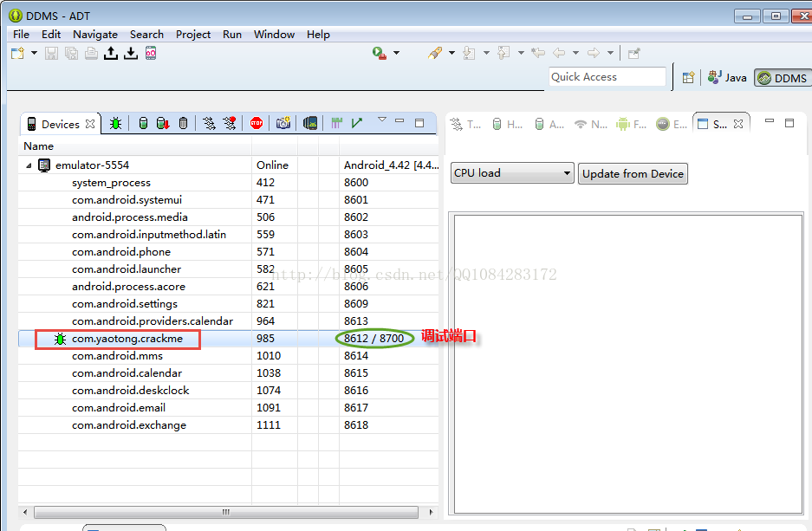Switch to the Threads tab
812x531 pixels.
pos(465,124)
